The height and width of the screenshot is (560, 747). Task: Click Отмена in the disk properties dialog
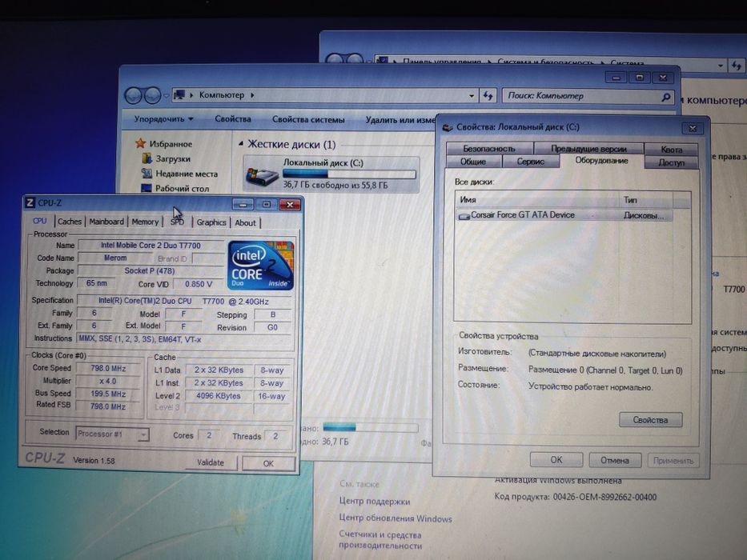pyautogui.click(x=615, y=461)
